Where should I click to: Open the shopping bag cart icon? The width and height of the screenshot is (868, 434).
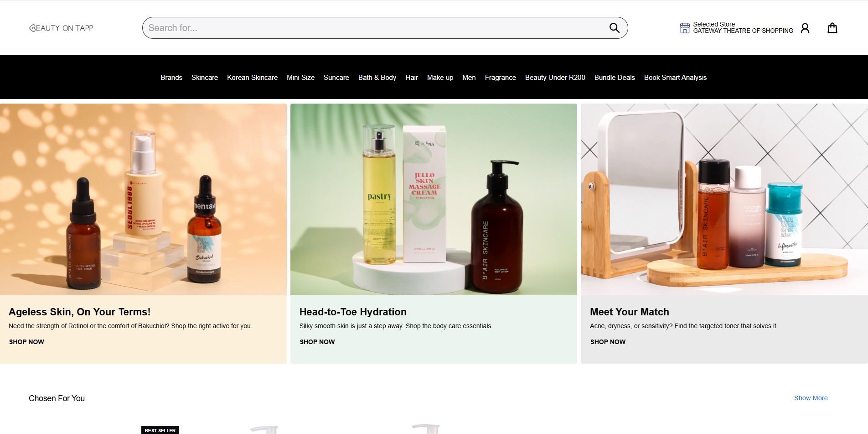point(832,28)
